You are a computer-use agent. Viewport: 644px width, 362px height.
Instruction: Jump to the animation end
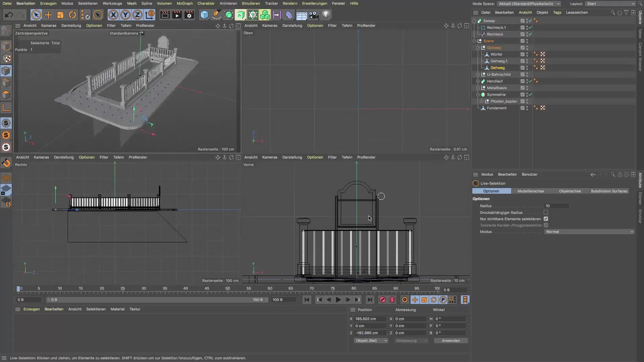coord(369,300)
